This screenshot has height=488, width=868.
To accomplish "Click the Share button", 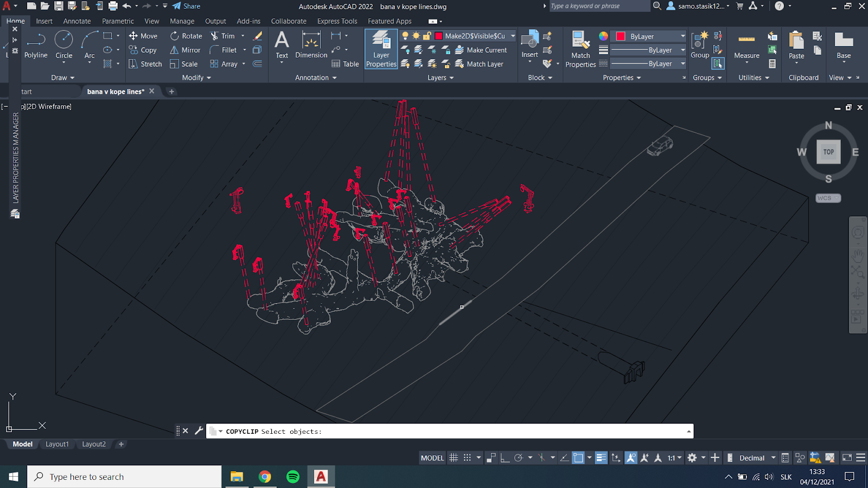I will (187, 6).
